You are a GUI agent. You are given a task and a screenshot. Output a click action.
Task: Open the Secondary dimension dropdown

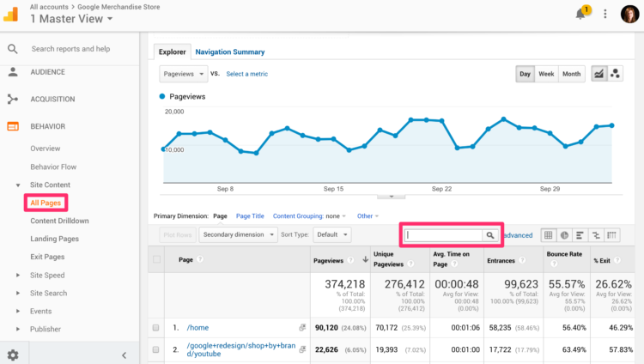tap(238, 234)
